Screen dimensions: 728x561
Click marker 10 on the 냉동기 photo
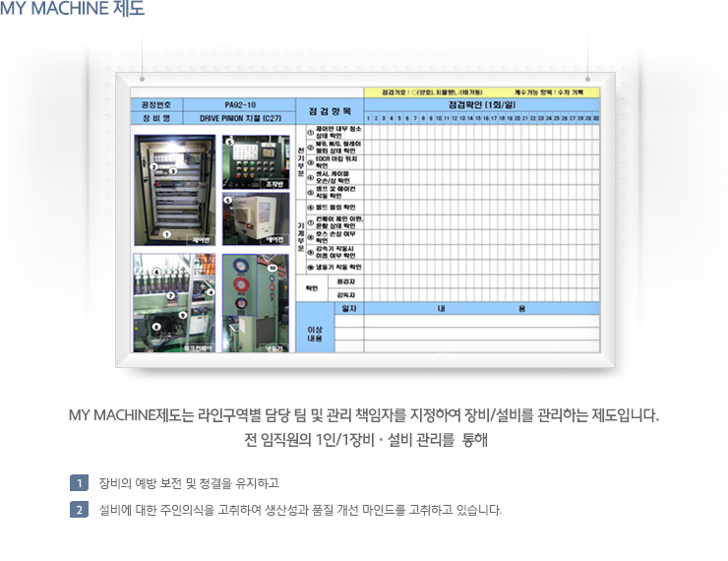[x=273, y=268]
